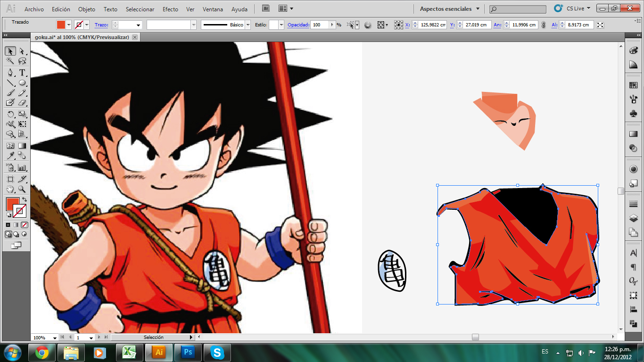Toggle constrain width and height proportions link
Viewport: 644px width, 362px height.
coord(544,25)
